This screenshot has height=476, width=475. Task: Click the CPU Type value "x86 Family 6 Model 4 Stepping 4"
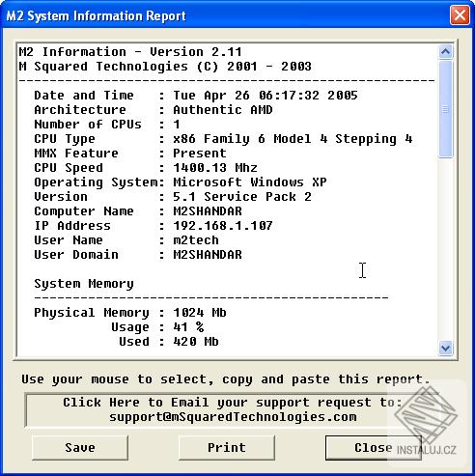293,139
